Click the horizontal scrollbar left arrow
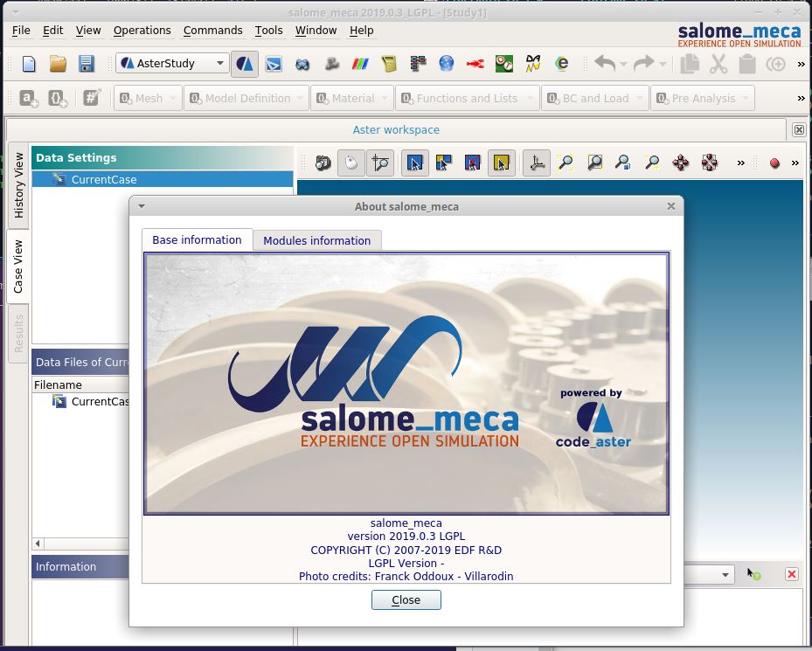This screenshot has width=812, height=651. 38,544
